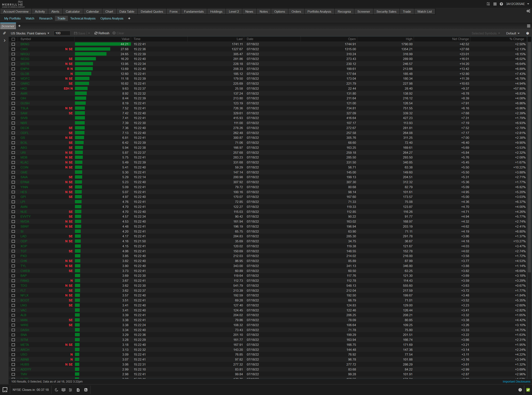Toggle the select-all checkbox in header row
Viewport: 532px width, 395px height.
13,39
